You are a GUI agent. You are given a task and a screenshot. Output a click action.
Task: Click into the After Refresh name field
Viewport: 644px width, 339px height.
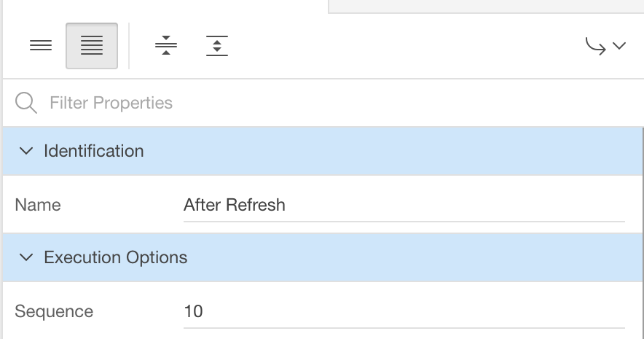click(404, 205)
